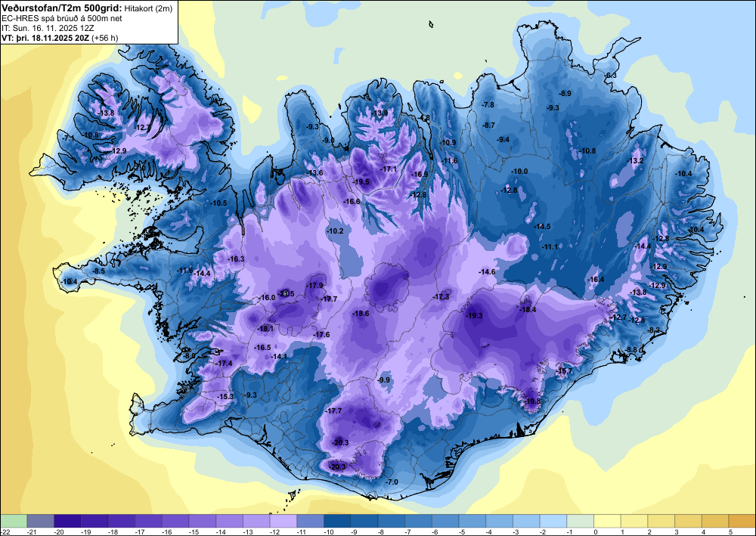The image size is (756, 536).
Task: Click the -17.1 temperature value
Action: (389, 169)
